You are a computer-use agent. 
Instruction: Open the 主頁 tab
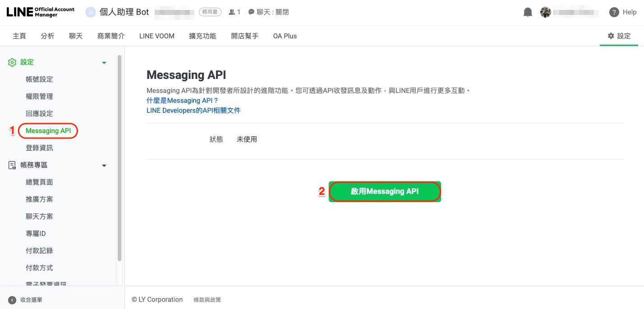pyautogui.click(x=19, y=36)
